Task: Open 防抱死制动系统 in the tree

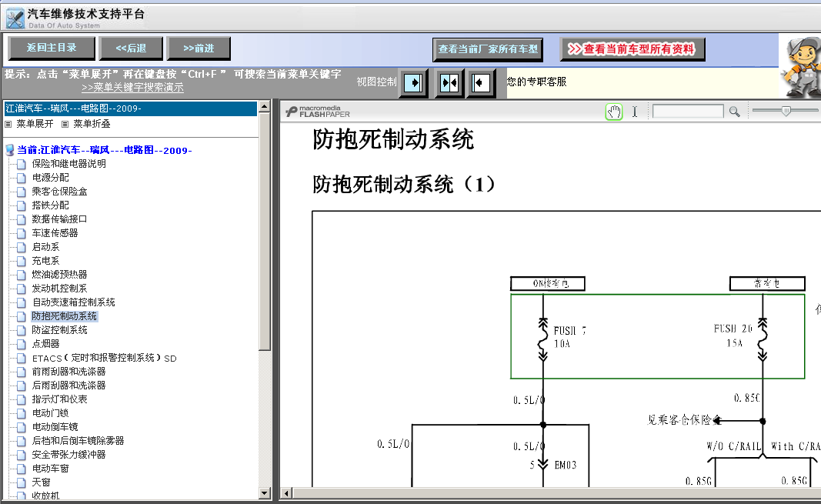Action: [65, 316]
